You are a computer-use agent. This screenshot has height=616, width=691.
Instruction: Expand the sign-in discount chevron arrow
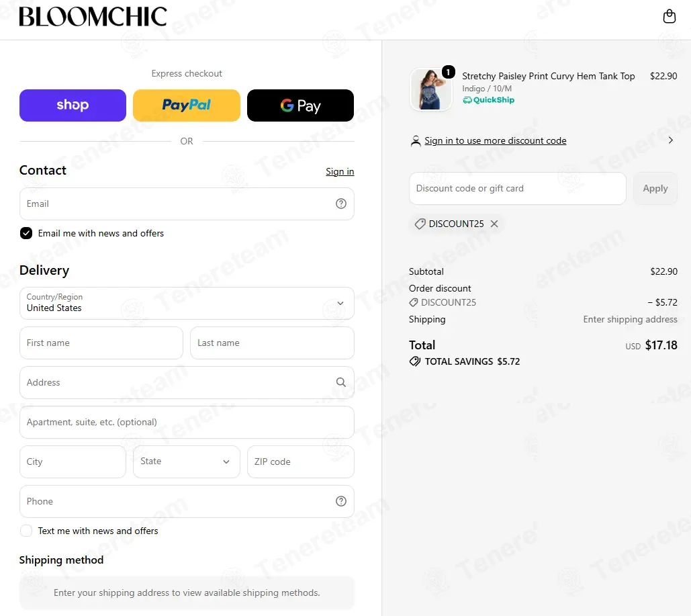(x=670, y=140)
